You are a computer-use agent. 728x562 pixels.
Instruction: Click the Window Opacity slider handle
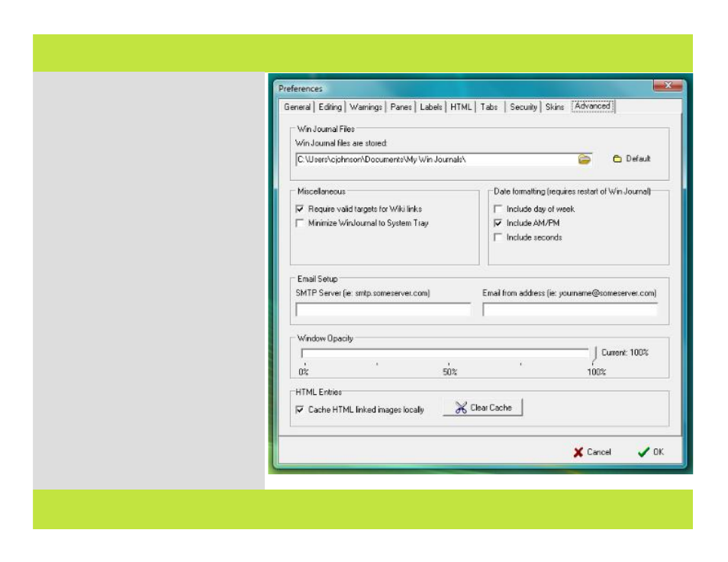594,354
